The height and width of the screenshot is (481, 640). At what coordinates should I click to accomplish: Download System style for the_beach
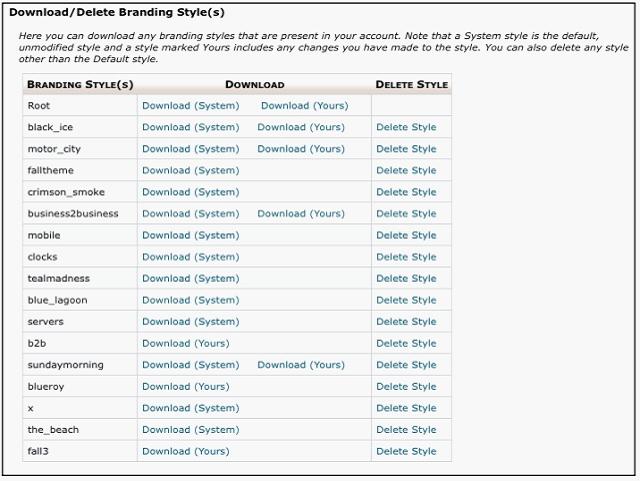coord(190,430)
